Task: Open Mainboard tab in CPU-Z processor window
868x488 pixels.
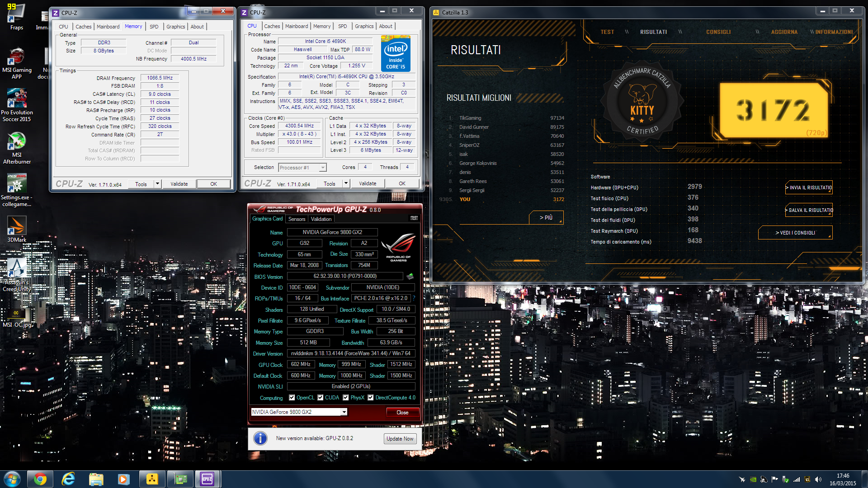Action: point(296,26)
